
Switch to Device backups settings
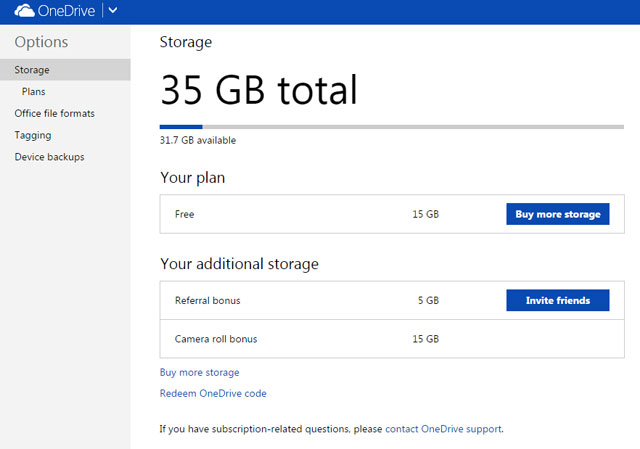pos(49,157)
